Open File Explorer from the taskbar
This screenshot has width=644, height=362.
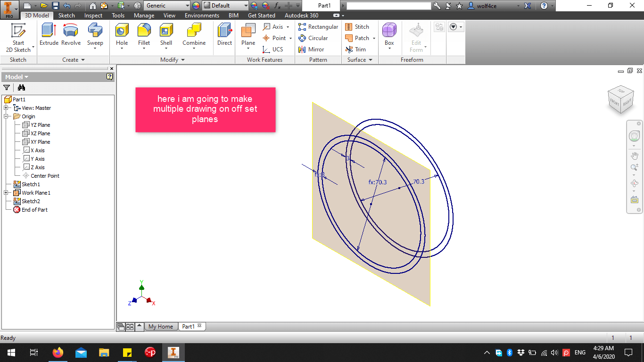tap(104, 352)
